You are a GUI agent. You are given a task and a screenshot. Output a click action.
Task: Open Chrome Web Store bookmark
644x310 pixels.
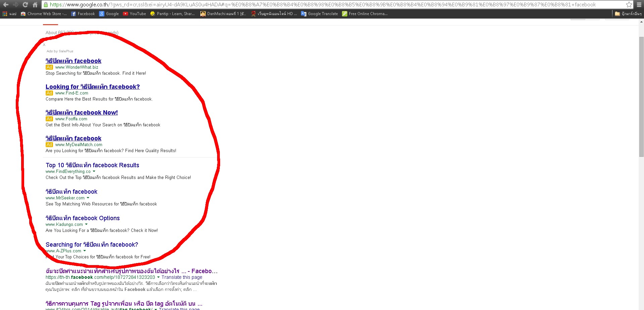pyautogui.click(x=44, y=14)
